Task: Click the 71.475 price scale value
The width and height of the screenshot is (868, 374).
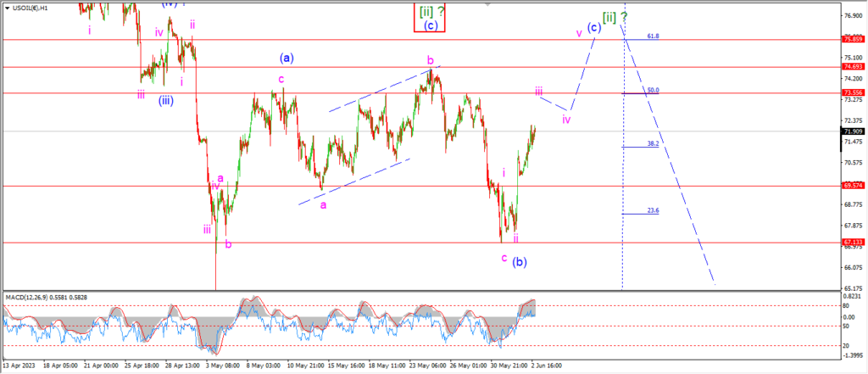Action: point(852,142)
